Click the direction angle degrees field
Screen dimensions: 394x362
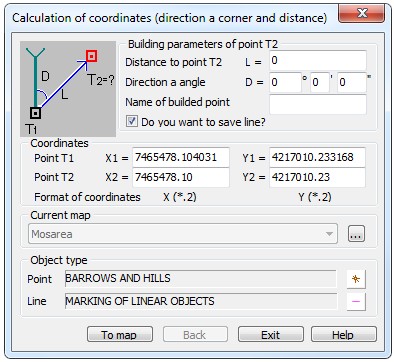(285, 82)
